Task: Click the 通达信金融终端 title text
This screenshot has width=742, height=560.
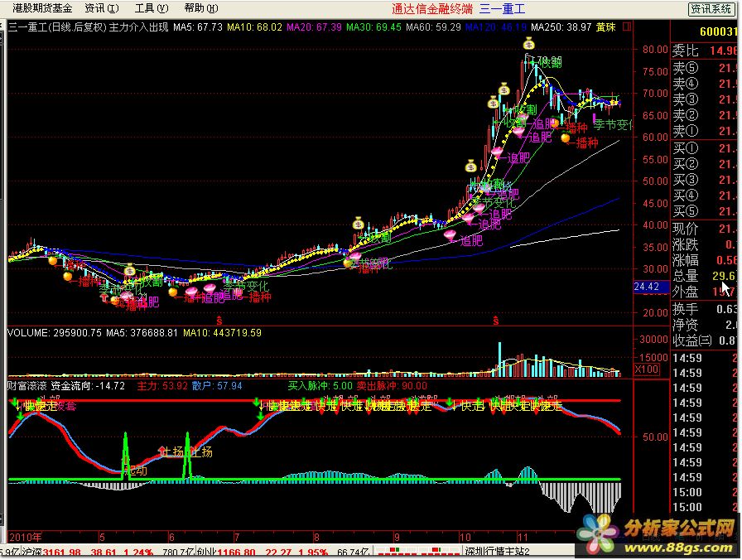Action: [432, 8]
